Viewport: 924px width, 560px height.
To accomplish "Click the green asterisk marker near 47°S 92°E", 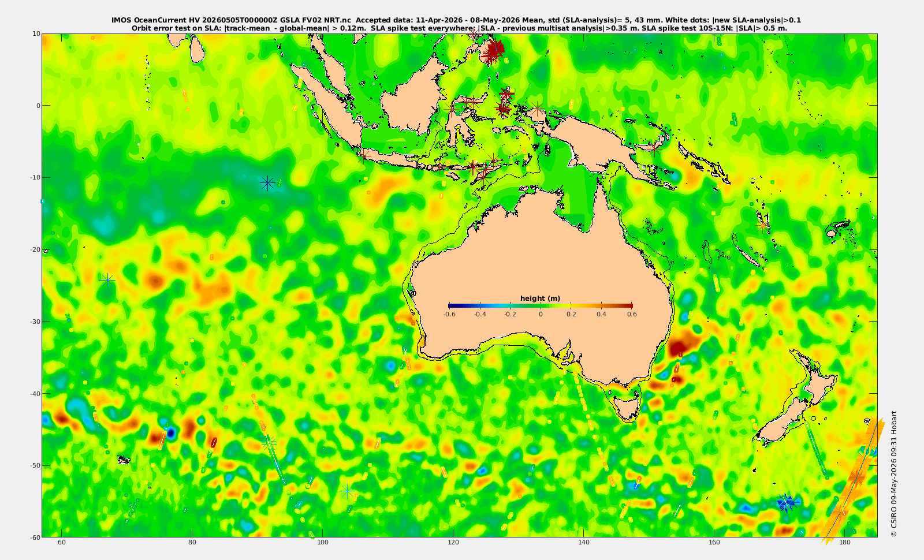I will coord(269,443).
